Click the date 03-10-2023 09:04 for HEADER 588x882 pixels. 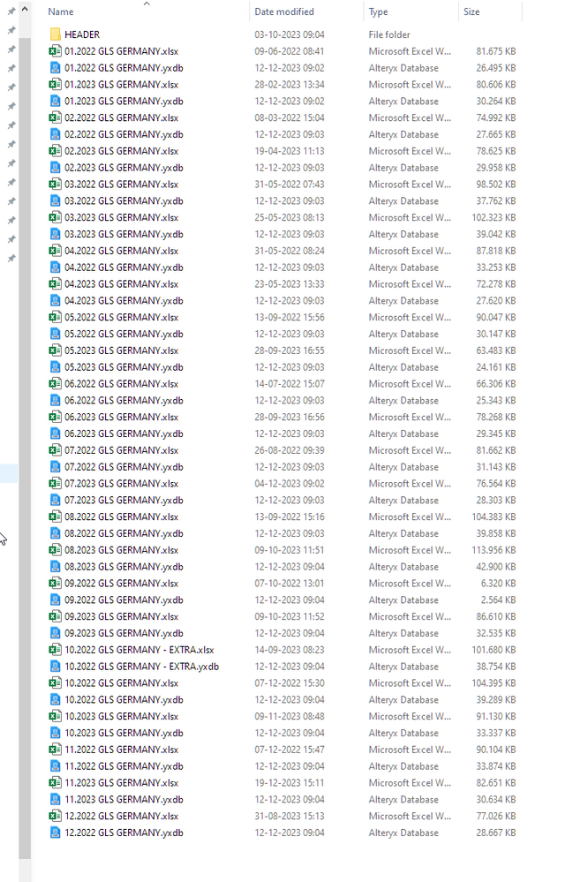[290, 34]
